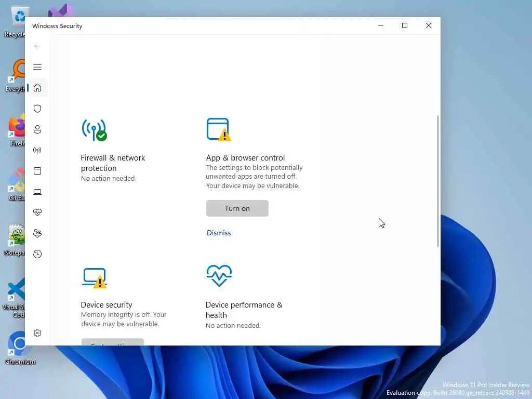Screen dimensions: 532x399
Task: Click the vertical scrollbar in Windows Security
Action: 437,181
